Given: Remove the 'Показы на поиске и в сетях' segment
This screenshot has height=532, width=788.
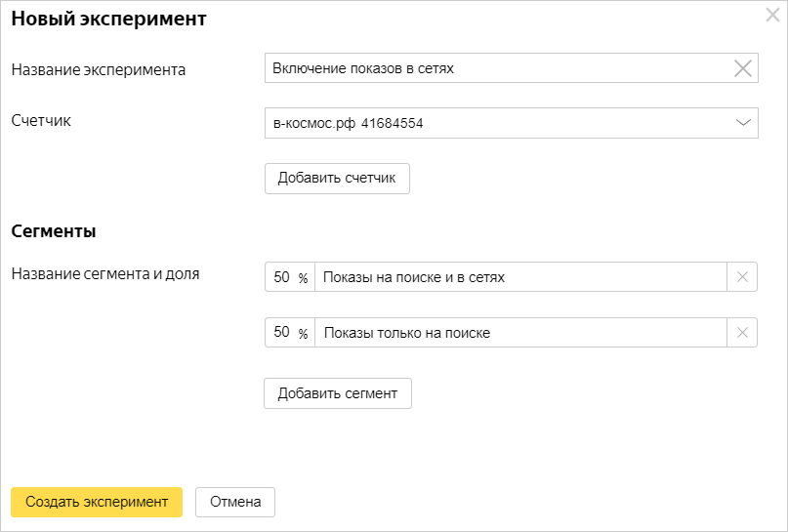Looking at the screenshot, I should (x=742, y=277).
